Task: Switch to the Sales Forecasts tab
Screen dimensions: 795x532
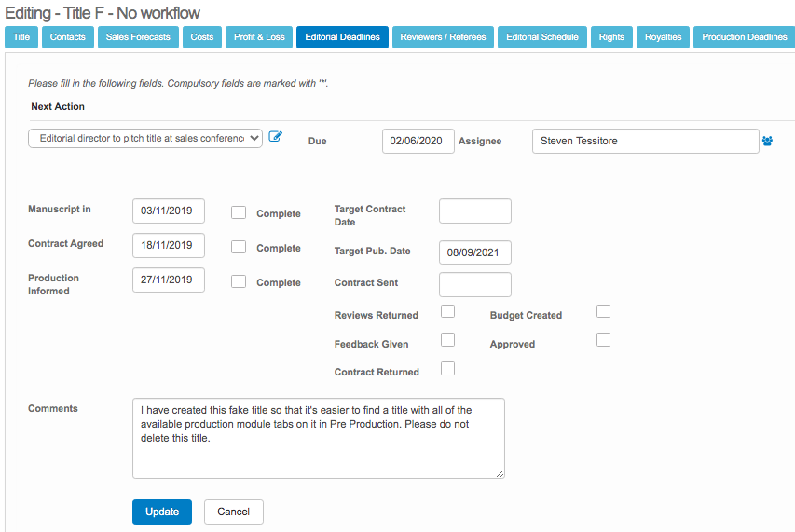Action: (138, 37)
